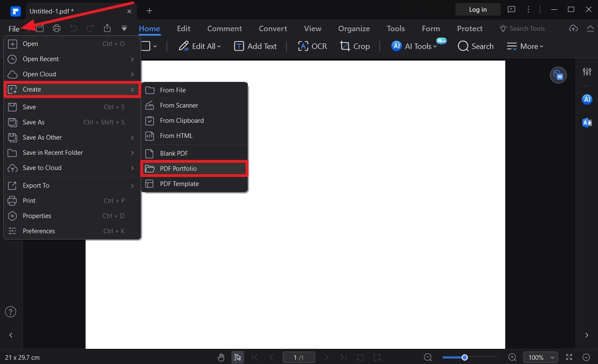Expand Export To submenu

[72, 185]
